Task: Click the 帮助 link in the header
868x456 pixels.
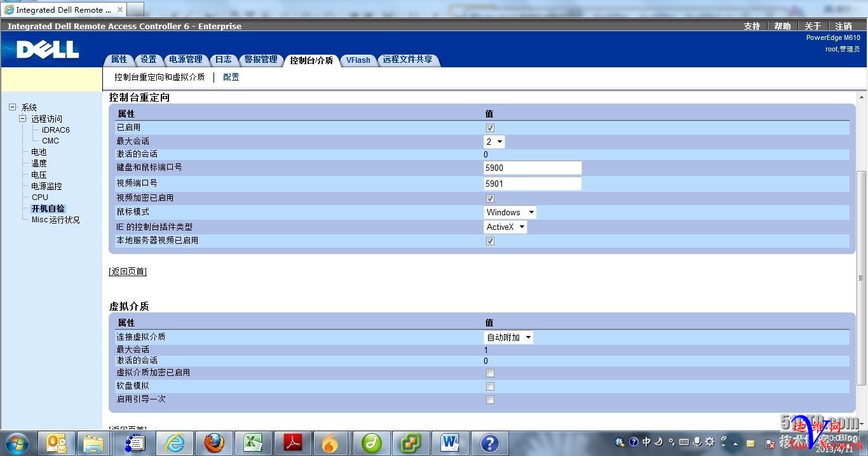Action: tap(782, 26)
